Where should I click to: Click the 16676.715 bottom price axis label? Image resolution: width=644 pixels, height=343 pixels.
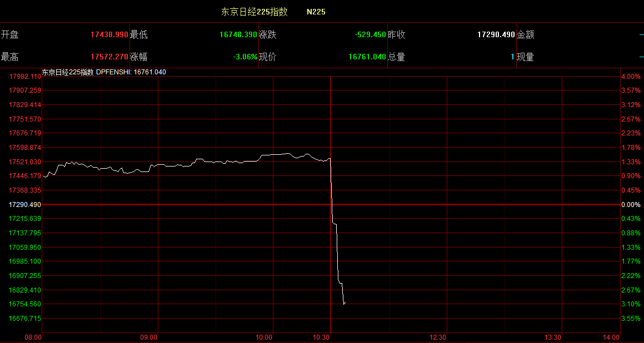coord(24,319)
